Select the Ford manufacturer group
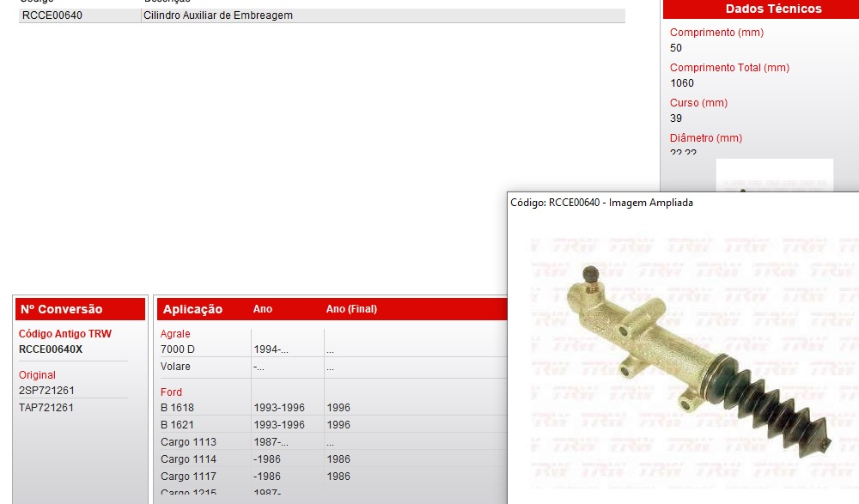 (172, 392)
